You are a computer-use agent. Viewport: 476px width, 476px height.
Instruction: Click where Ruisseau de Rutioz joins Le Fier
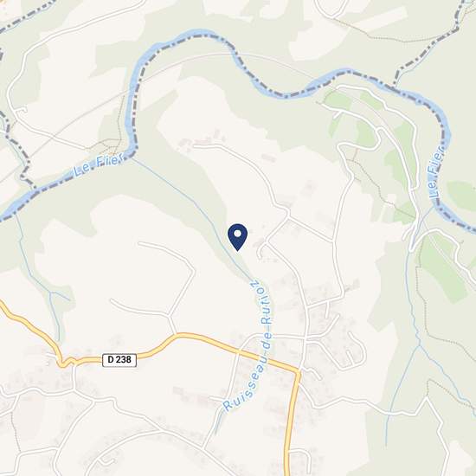132,158
